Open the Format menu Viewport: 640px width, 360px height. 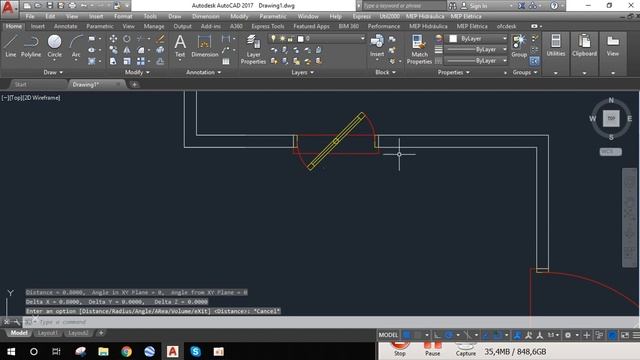123,16
